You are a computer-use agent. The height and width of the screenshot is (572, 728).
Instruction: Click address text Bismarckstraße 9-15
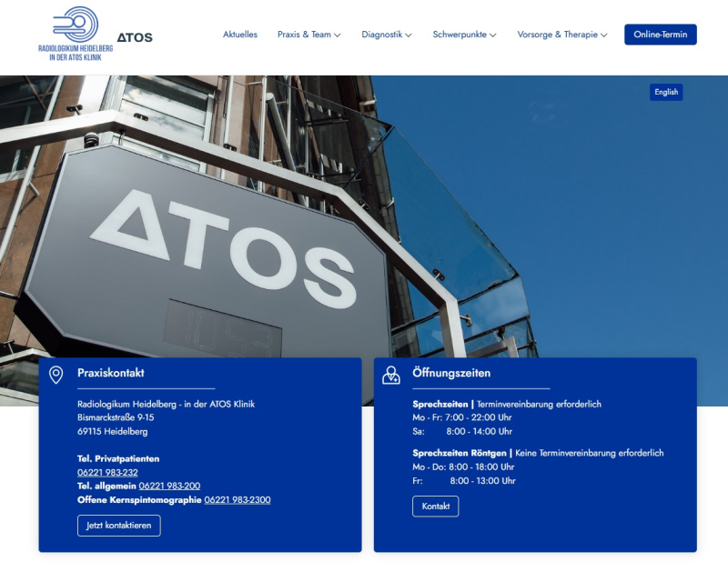click(x=116, y=417)
